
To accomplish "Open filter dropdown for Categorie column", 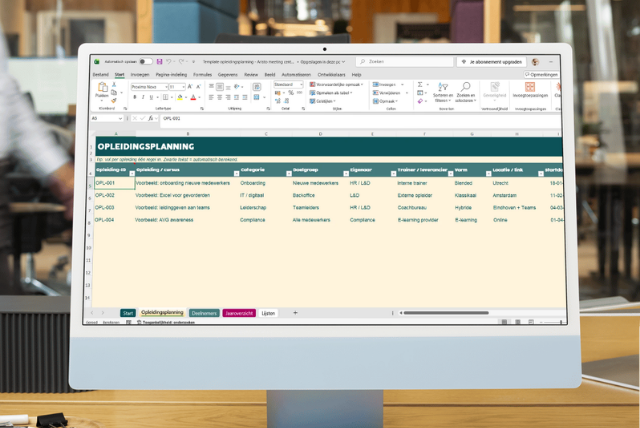I will [x=289, y=174].
